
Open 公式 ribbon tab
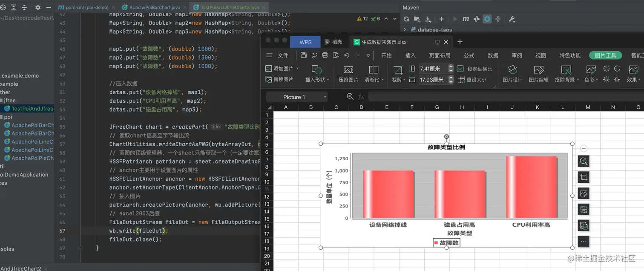coord(469,55)
